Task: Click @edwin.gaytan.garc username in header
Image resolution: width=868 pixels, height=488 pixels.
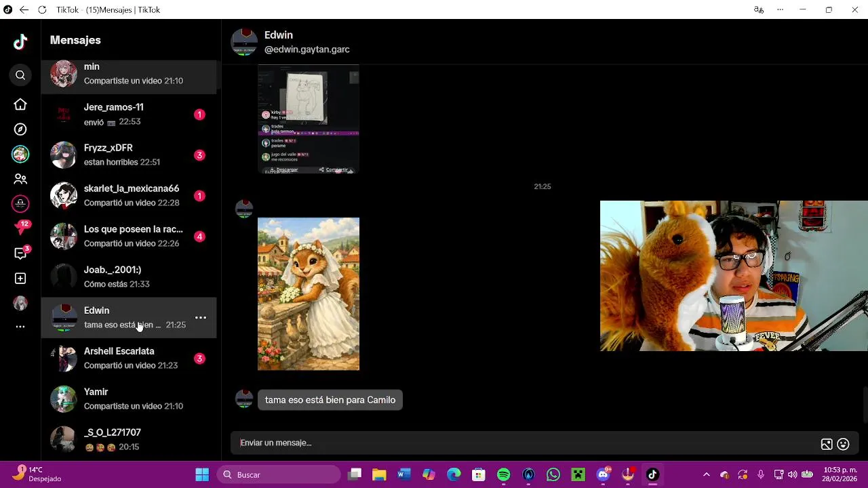Action: [307, 49]
